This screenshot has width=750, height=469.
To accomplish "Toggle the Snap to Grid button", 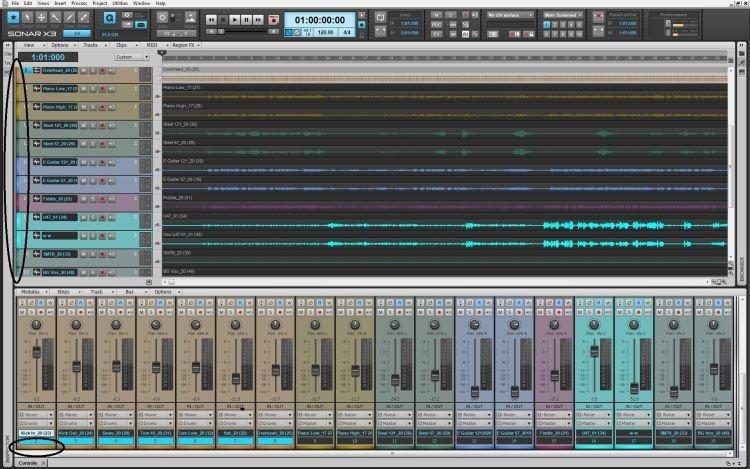I will coord(110,18).
